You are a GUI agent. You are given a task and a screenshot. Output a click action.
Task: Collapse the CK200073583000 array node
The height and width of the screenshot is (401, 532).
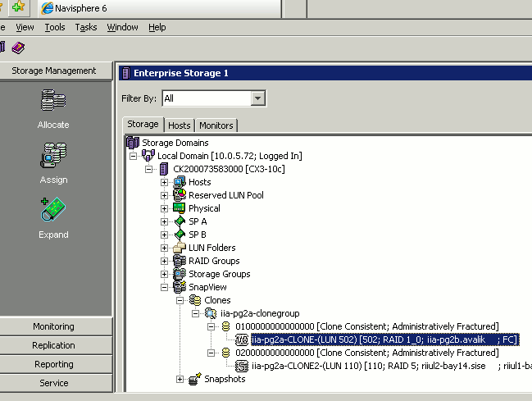149,169
